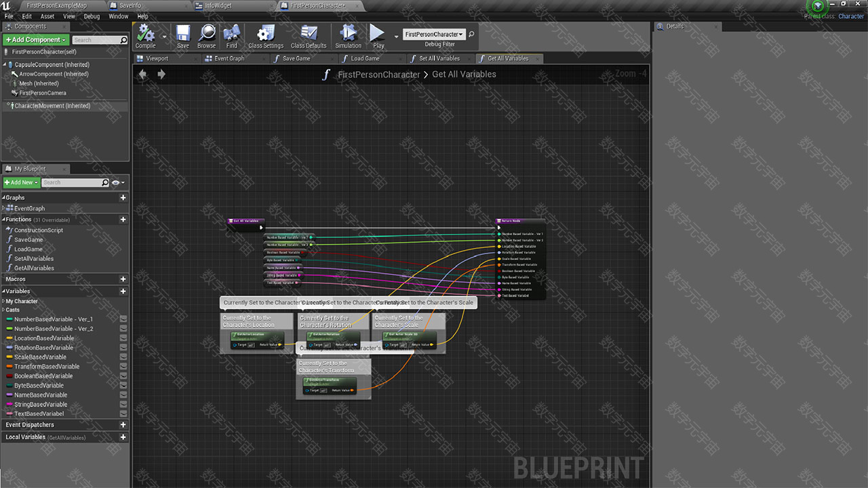Expand the My Character variable category
The height and width of the screenshot is (488, 868).
[3, 301]
